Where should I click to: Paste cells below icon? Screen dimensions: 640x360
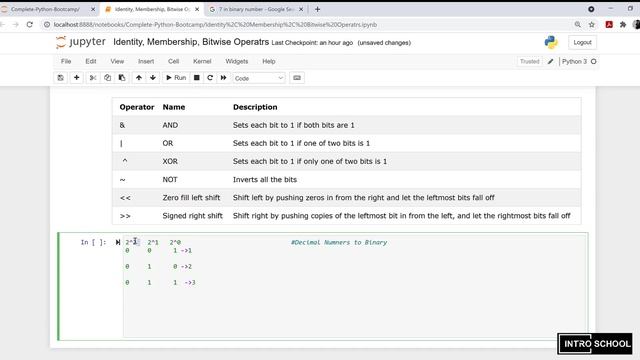pos(122,78)
